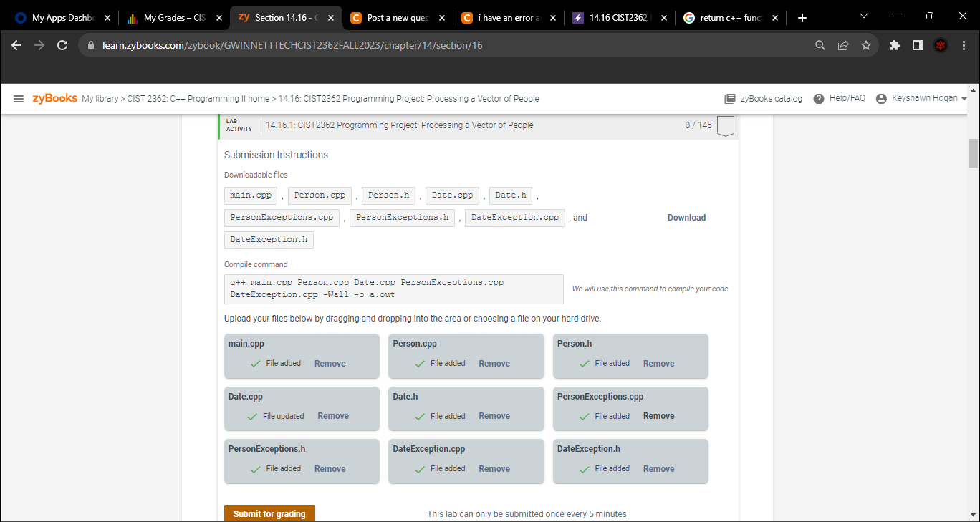This screenshot has height=522, width=980.
Task: Click the share icon in the address bar
Action: coord(843,44)
